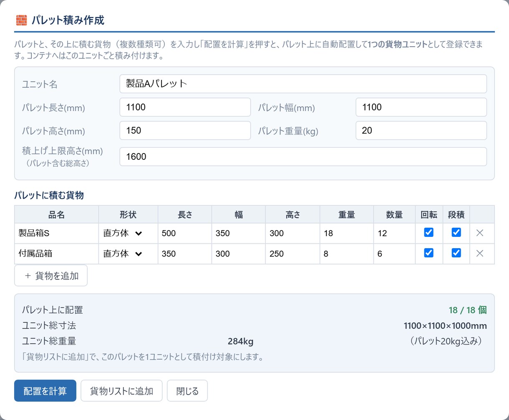Click the 高さ field of 付属品箱
The image size is (509, 420).
[293, 253]
